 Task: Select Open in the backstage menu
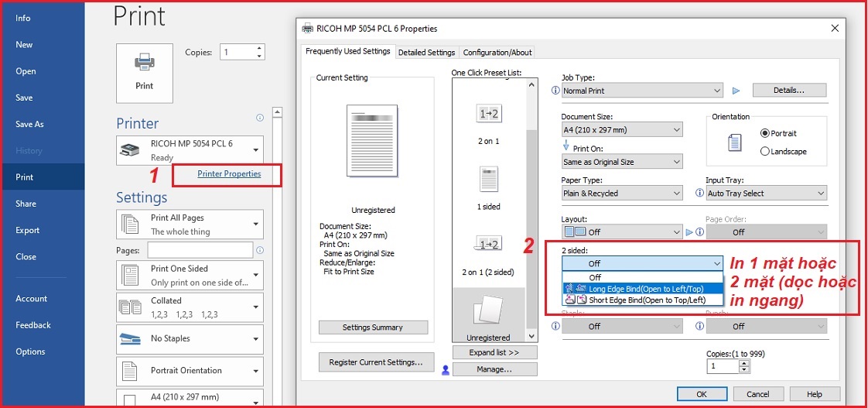pyautogui.click(x=26, y=71)
